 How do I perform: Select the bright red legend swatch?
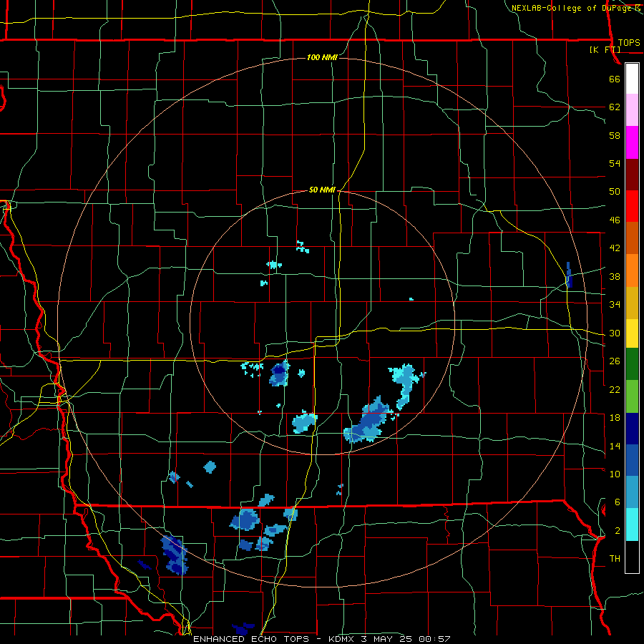click(632, 206)
